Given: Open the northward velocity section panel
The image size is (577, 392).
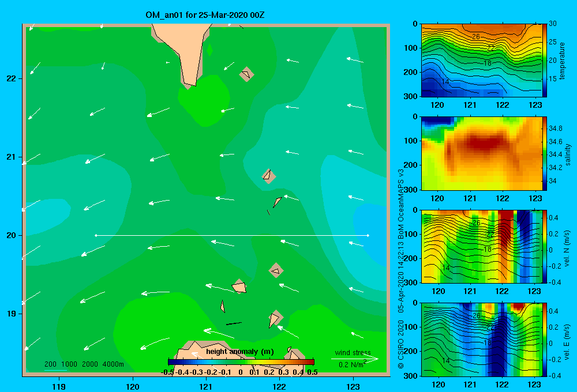Looking at the screenshot, I should 481,246.
